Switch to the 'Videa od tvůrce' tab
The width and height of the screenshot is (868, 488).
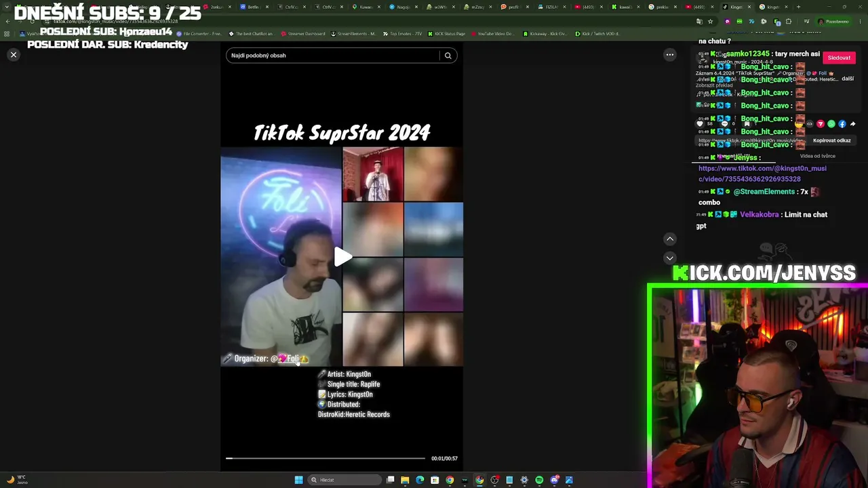817,156
